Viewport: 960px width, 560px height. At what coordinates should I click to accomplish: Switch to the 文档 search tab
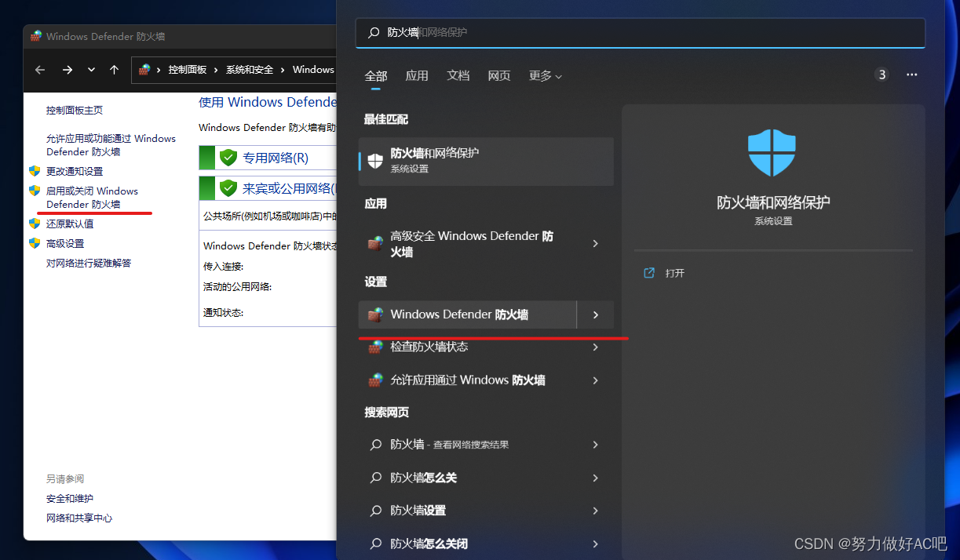(458, 76)
